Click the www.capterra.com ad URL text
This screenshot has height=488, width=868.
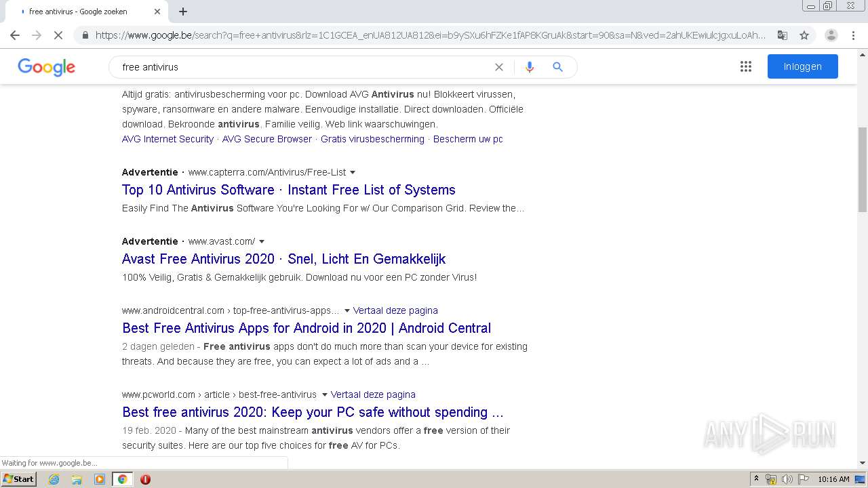(267, 172)
